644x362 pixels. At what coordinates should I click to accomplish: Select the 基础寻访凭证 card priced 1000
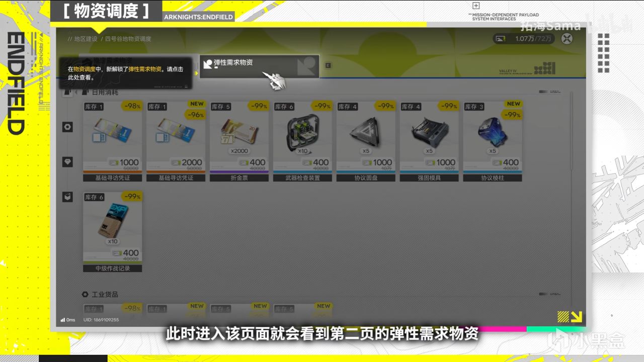click(x=112, y=141)
